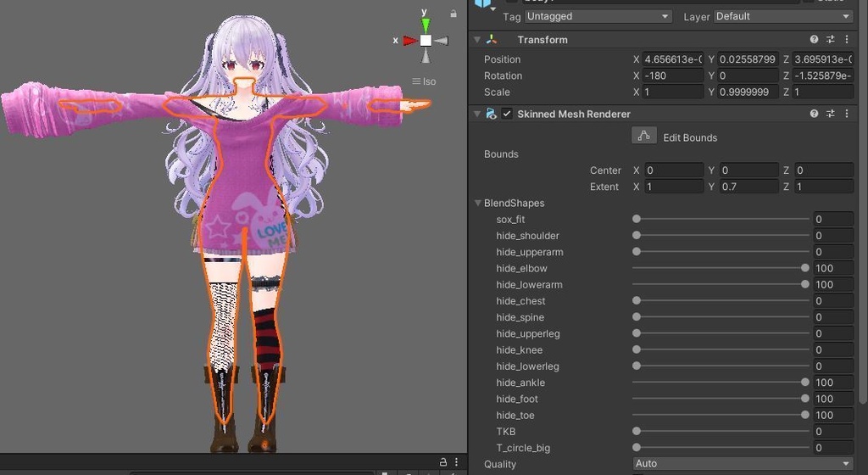The height and width of the screenshot is (475, 868).
Task: Open the Quality dropdown set to Auto
Action: click(743, 464)
